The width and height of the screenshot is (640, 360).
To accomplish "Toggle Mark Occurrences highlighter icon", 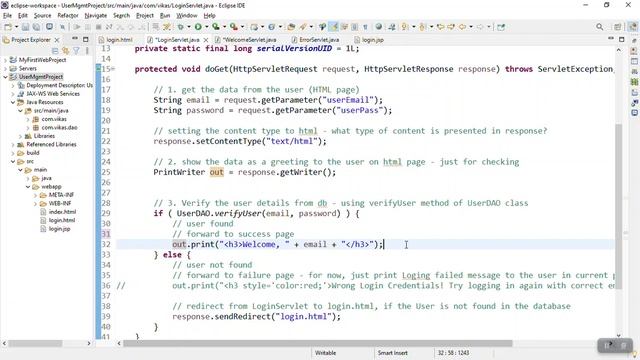I will click(x=334, y=27).
